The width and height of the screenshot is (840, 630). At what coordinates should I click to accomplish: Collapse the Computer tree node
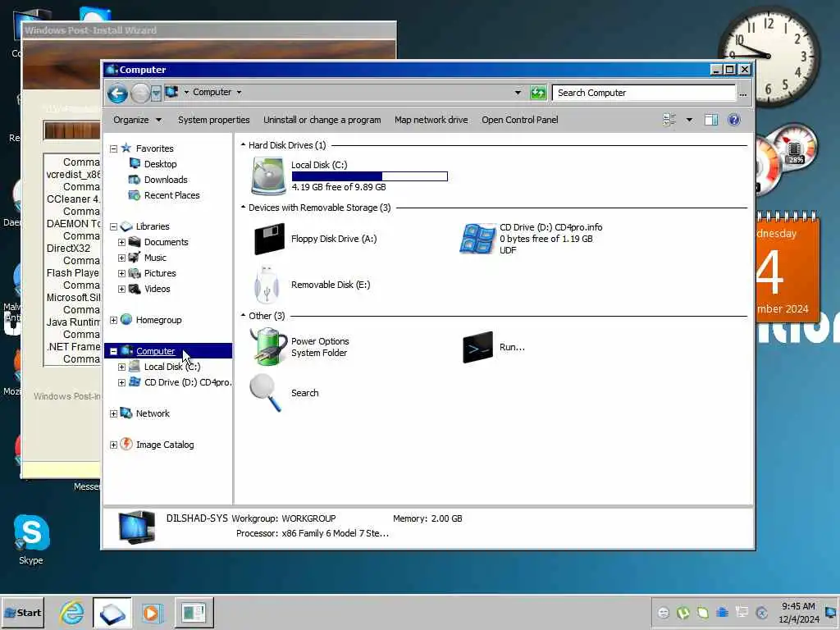coord(113,351)
